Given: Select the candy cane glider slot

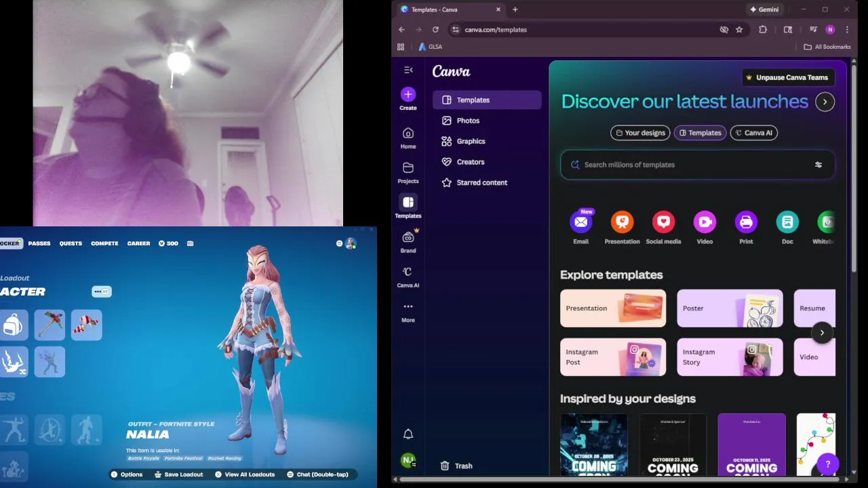Looking at the screenshot, I should pos(87,325).
